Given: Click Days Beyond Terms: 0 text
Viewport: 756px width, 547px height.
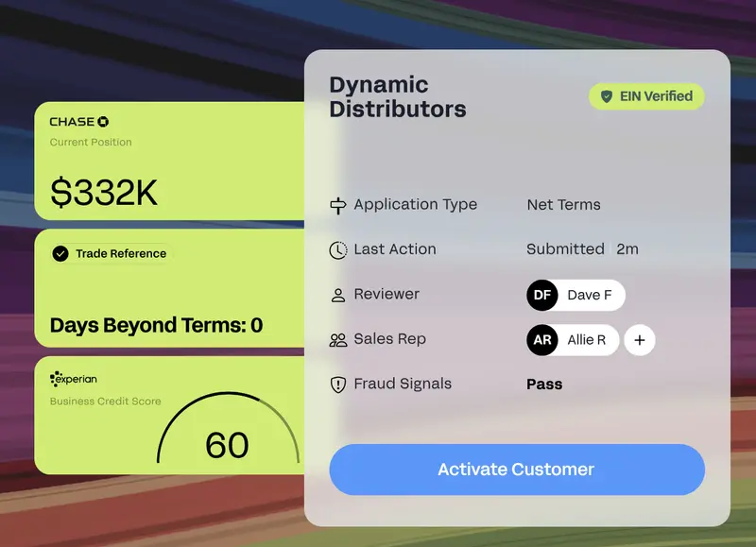Looking at the screenshot, I should coord(156,325).
